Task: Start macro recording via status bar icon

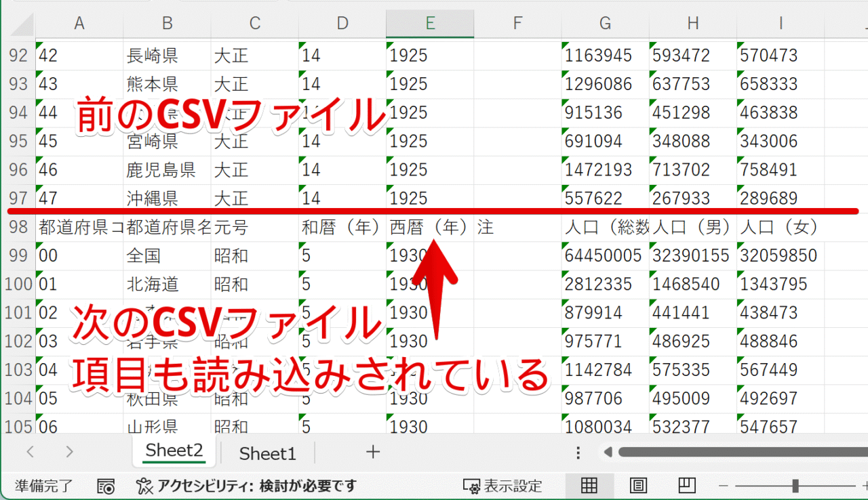Action: (x=106, y=486)
